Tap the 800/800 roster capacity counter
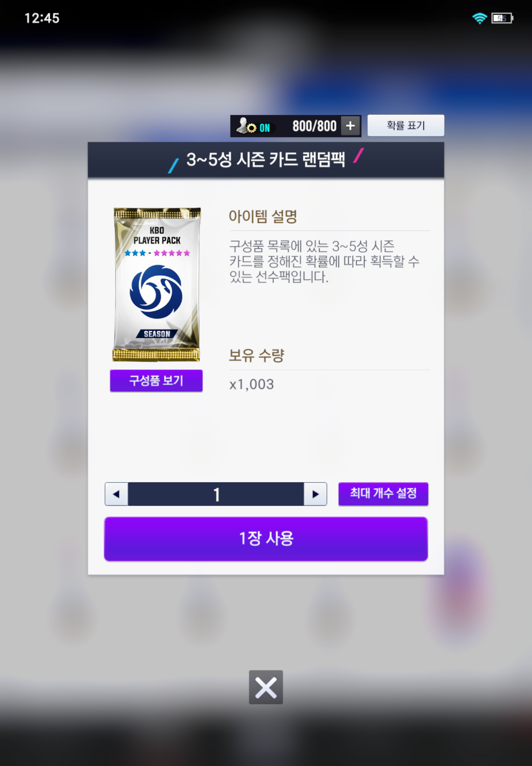Image resolution: width=532 pixels, height=766 pixels. [x=314, y=126]
